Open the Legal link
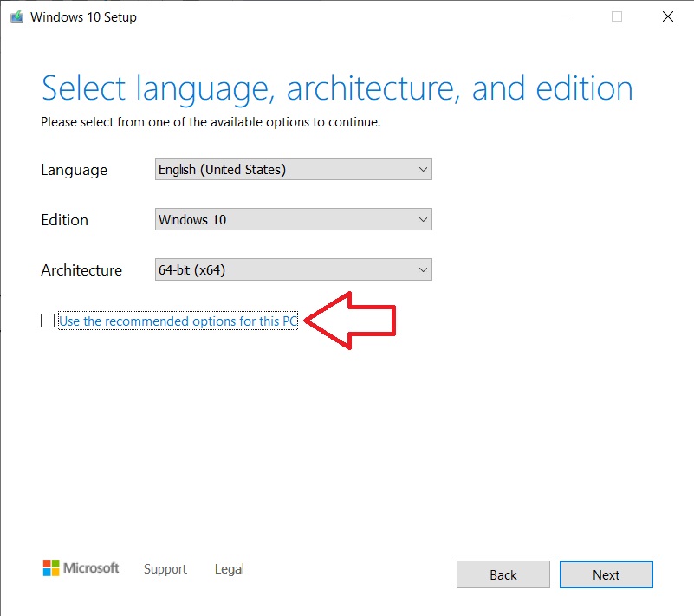 [229, 569]
